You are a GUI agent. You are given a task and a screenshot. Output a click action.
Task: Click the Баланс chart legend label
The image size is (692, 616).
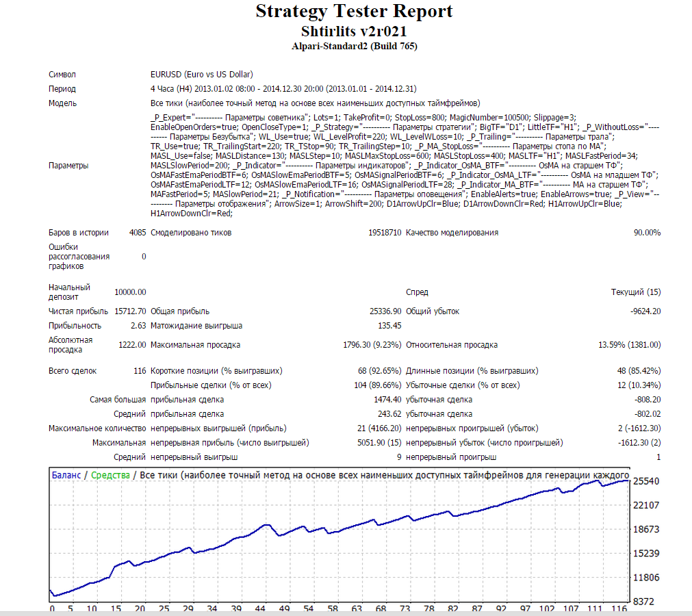[66, 475]
